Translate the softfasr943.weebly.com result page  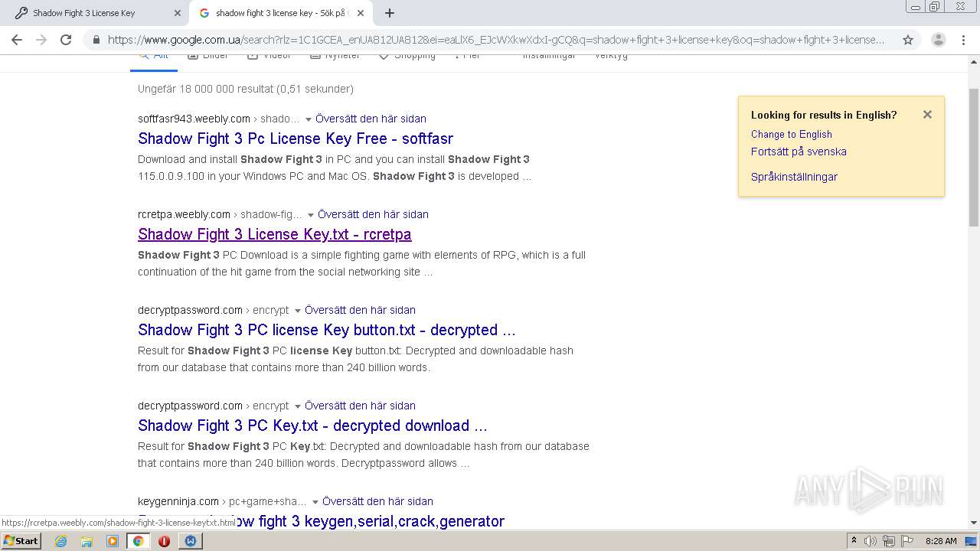[x=371, y=119]
